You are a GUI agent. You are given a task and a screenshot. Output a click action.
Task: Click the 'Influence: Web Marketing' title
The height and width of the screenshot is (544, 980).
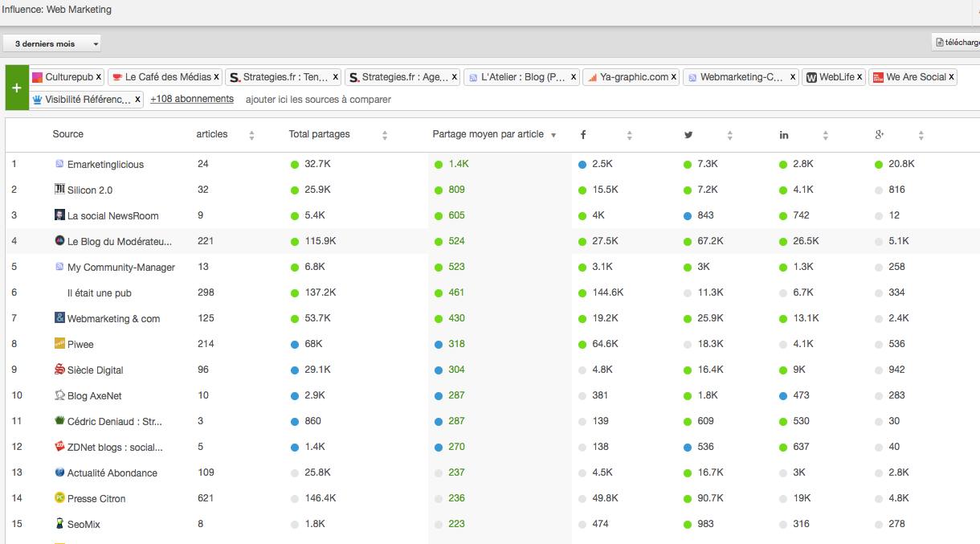(57, 10)
